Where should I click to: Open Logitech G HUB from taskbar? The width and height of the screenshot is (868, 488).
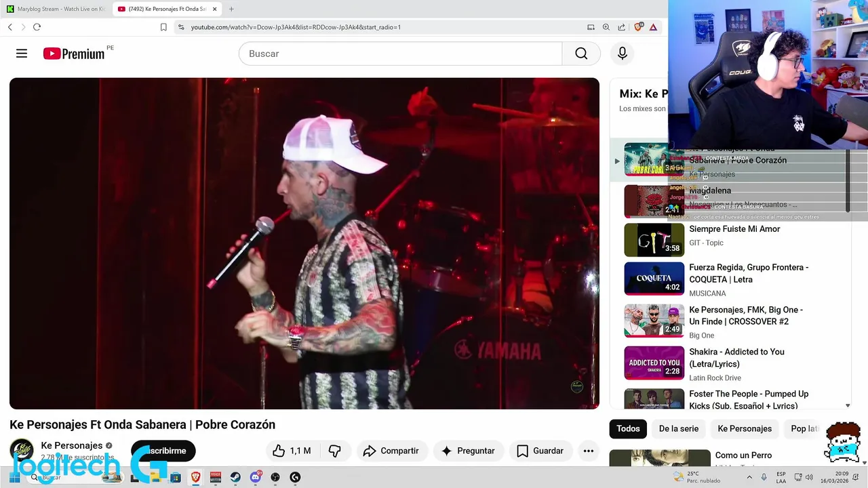pos(295,477)
